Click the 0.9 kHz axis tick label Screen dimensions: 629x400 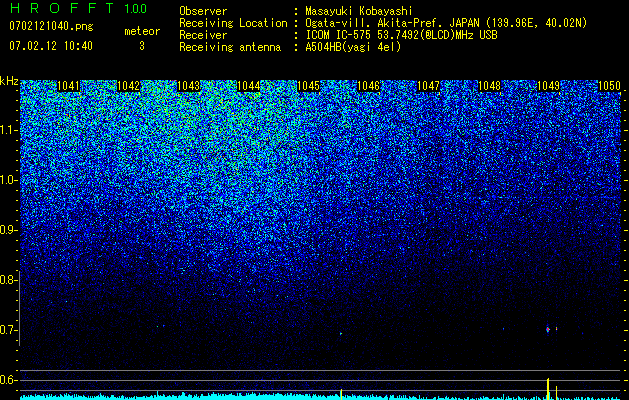point(8,230)
